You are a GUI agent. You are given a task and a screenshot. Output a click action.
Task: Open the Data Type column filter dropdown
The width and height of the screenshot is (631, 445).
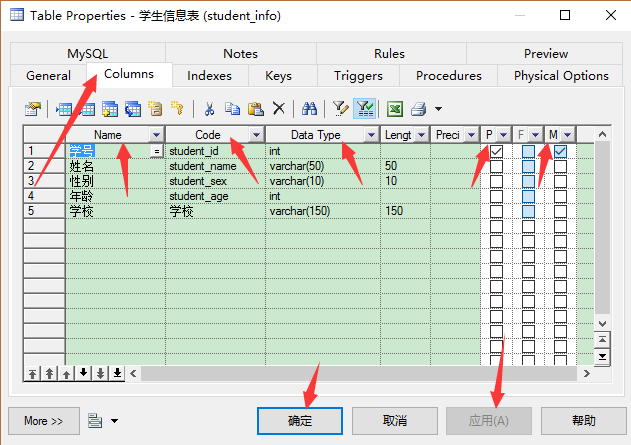pos(371,135)
